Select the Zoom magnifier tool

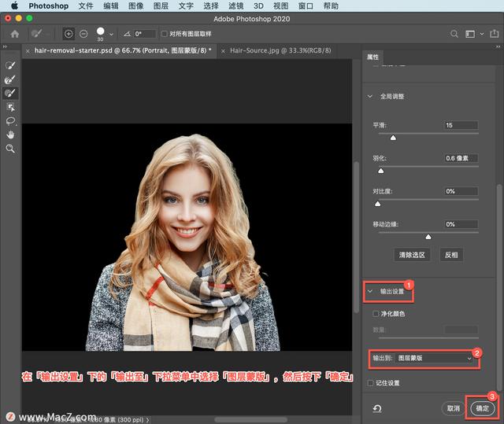coord(11,148)
